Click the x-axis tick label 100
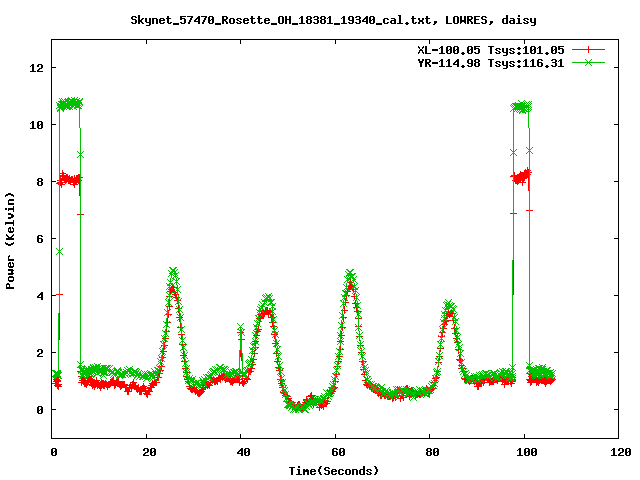 click(527, 452)
